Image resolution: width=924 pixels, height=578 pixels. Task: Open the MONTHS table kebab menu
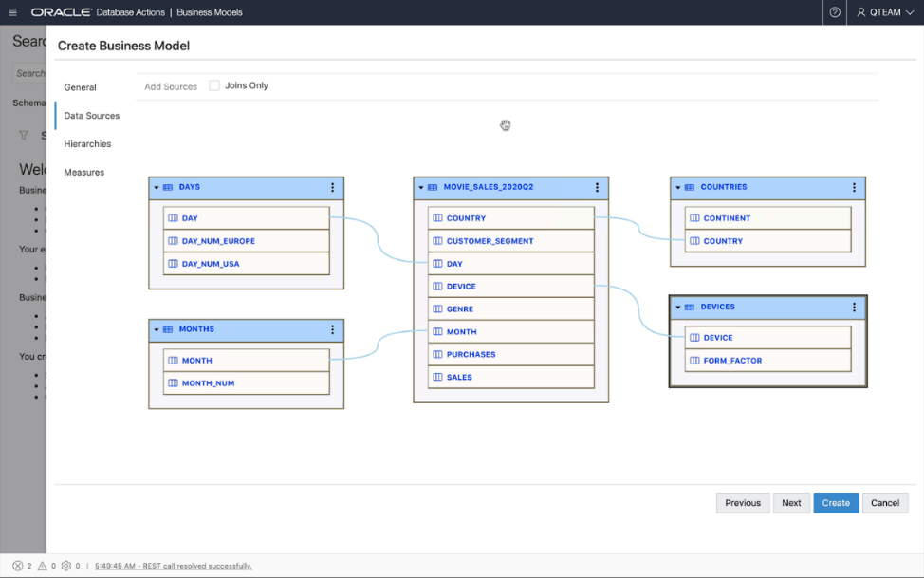click(x=332, y=330)
